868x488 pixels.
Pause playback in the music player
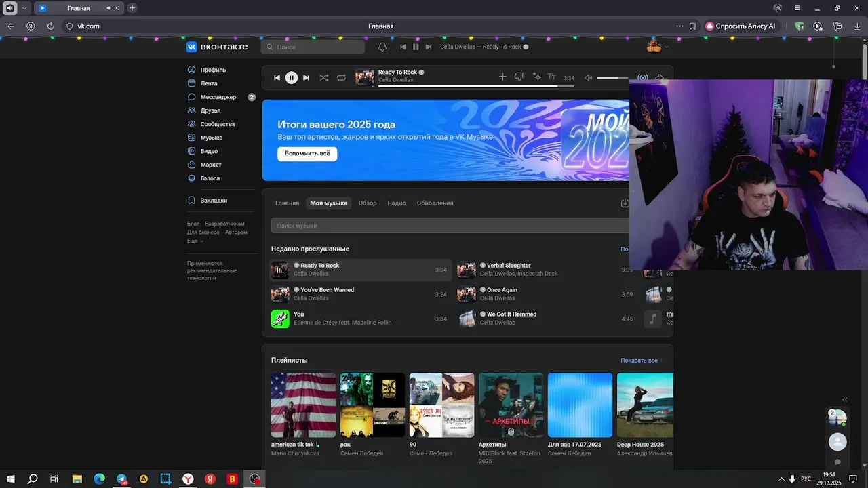[291, 77]
